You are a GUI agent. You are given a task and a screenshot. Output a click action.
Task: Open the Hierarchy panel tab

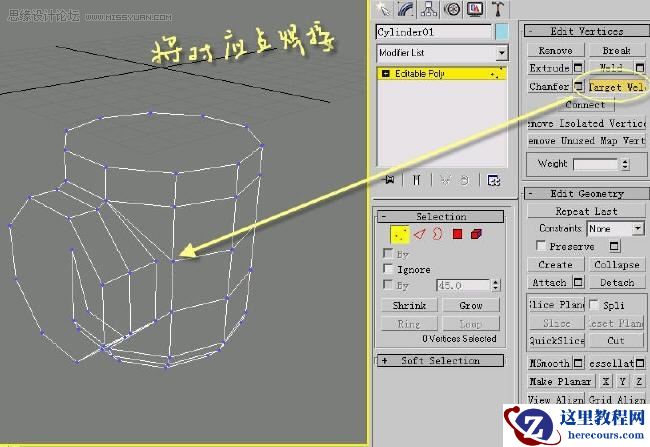pyautogui.click(x=429, y=8)
